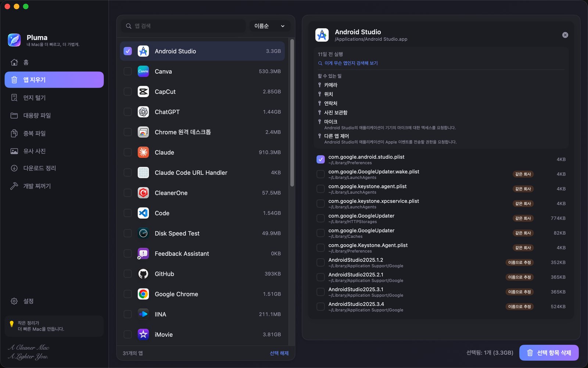
Task: Close the Android Studio detail panel
Action: point(565,35)
